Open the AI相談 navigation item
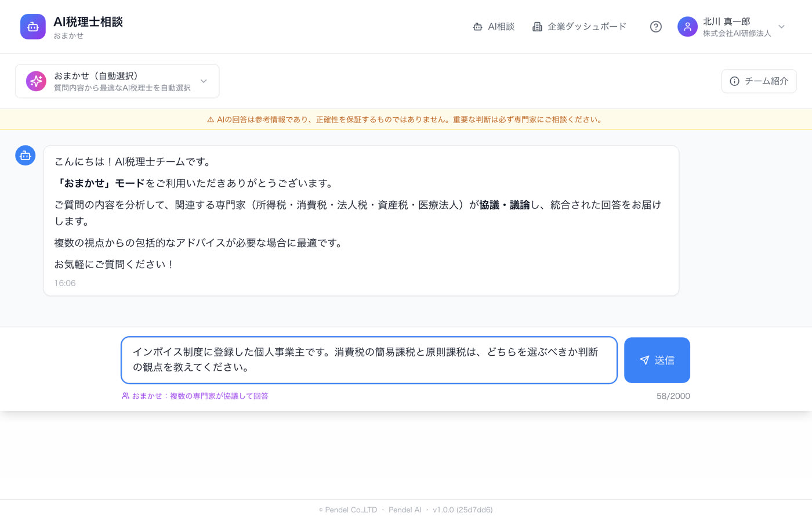 coord(494,27)
